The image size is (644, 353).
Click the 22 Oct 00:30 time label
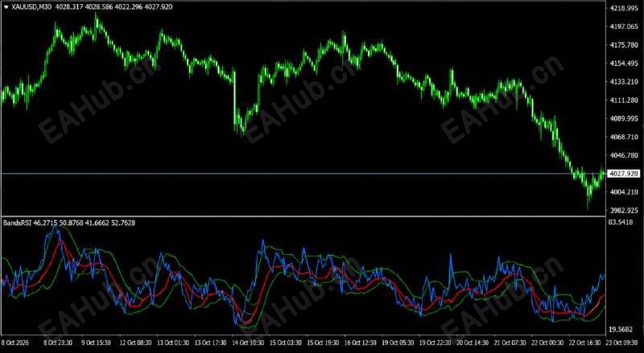tap(549, 343)
